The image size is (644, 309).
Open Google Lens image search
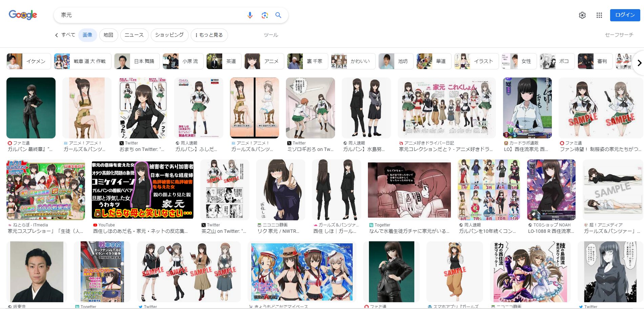[x=265, y=15]
